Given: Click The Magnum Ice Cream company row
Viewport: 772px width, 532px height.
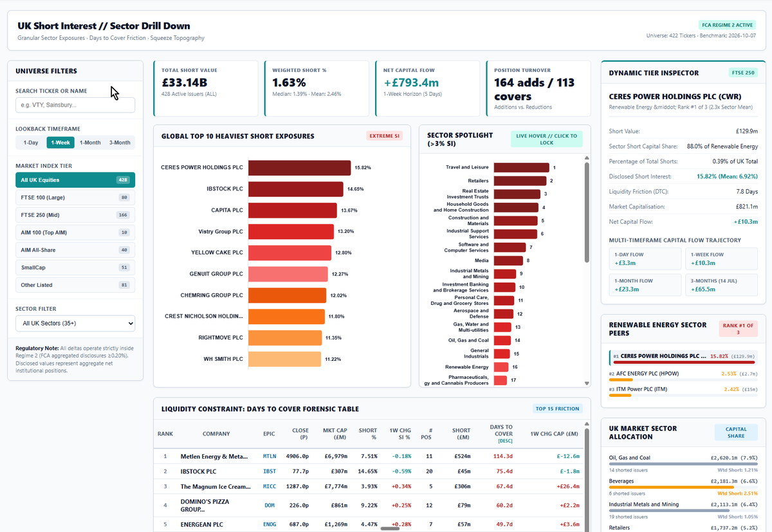Looking at the screenshot, I should click(369, 486).
